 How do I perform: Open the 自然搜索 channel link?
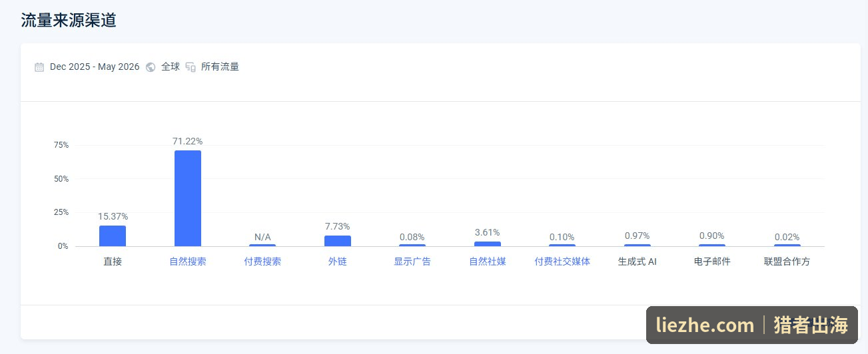(188, 262)
